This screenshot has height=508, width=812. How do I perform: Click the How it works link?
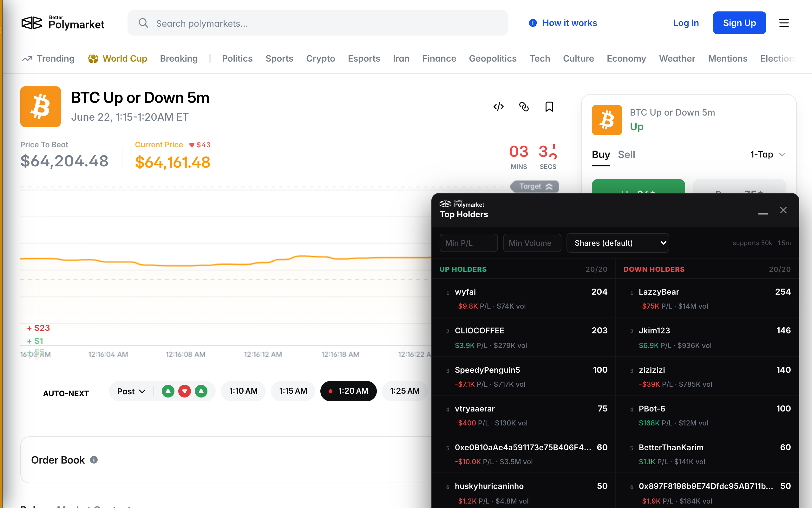[569, 23]
